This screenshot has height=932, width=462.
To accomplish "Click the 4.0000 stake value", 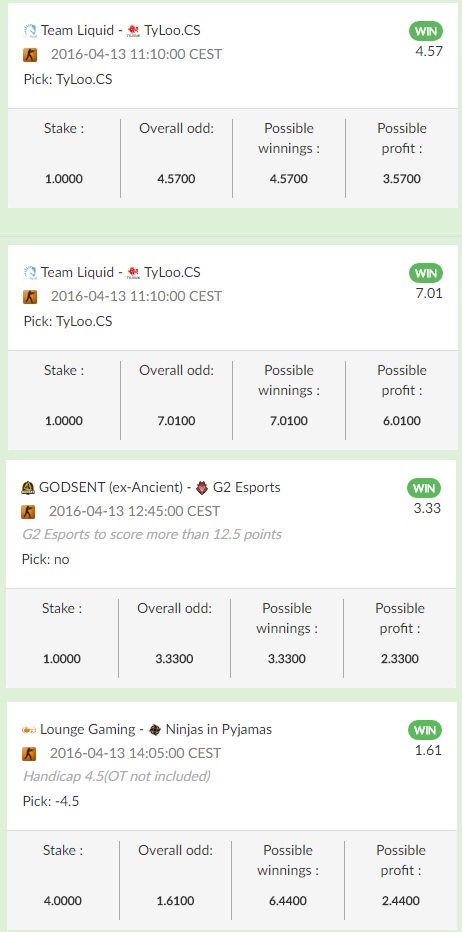I will click(62, 901).
